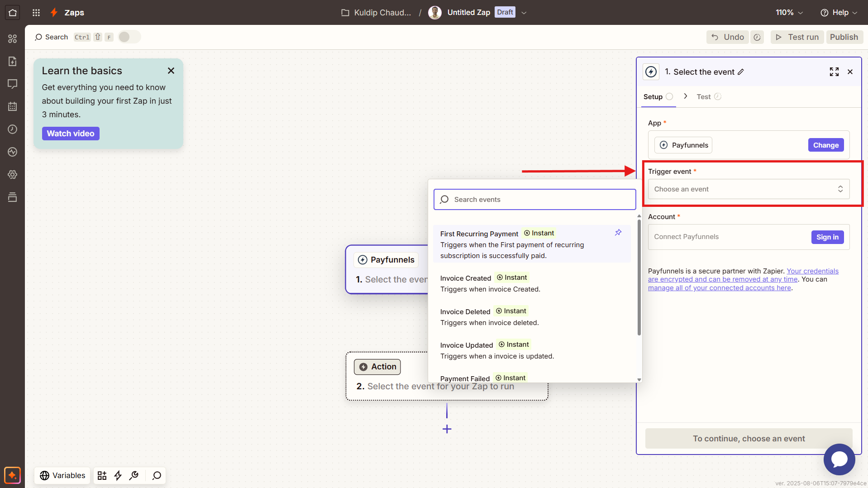868x488 pixels.
Task: Click the Search button in toolbar
Action: (x=52, y=37)
